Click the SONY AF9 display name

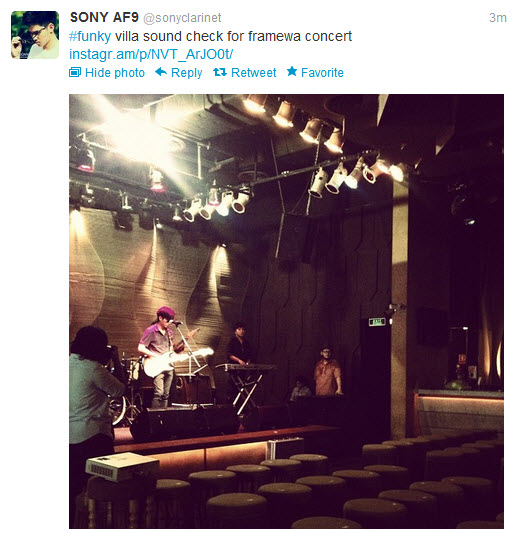[x=104, y=17]
